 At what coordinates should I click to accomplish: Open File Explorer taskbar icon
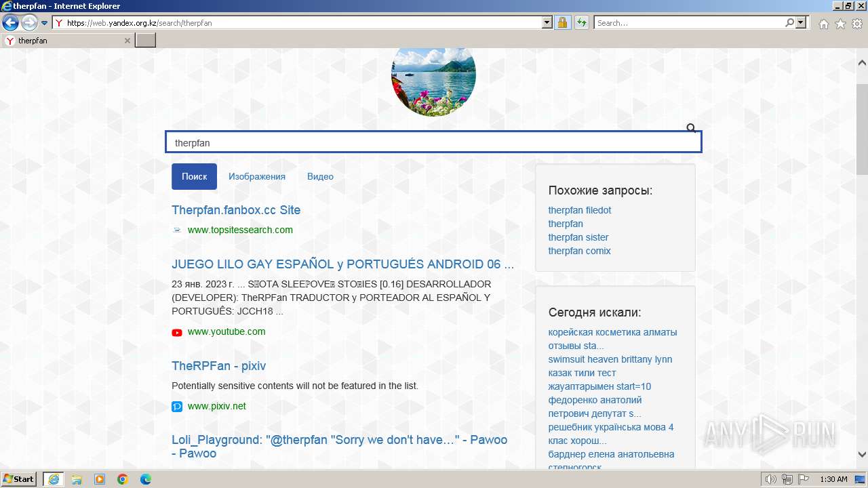point(77,479)
